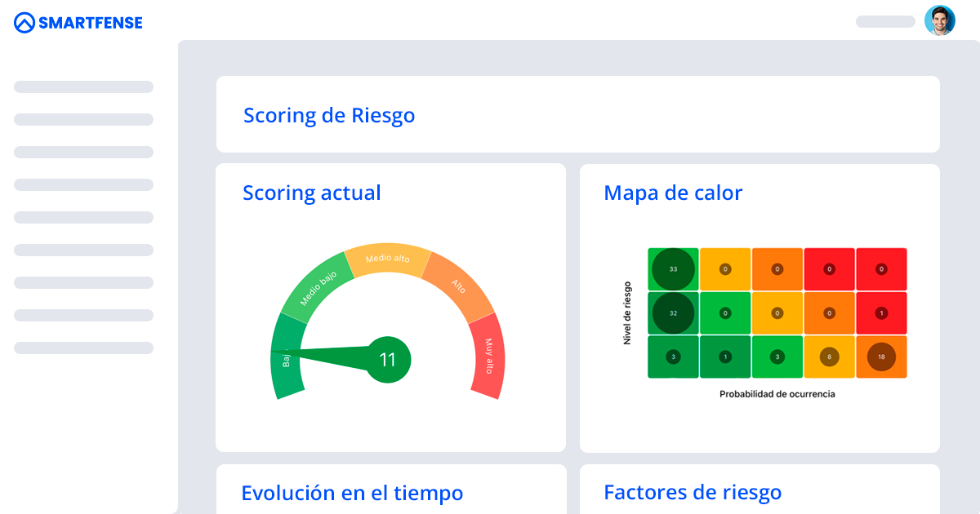The width and height of the screenshot is (980, 514).
Task: Open the user profile avatar
Action: (x=939, y=20)
